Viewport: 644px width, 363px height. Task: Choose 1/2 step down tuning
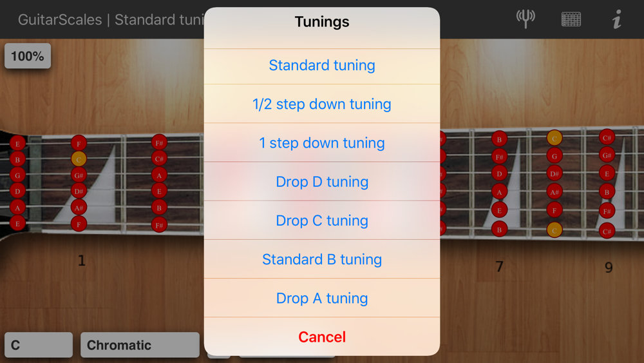tap(322, 104)
